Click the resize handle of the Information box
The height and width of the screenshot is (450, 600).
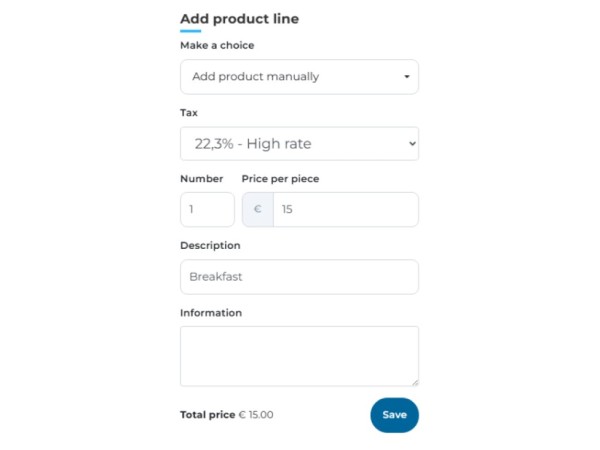tap(414, 381)
